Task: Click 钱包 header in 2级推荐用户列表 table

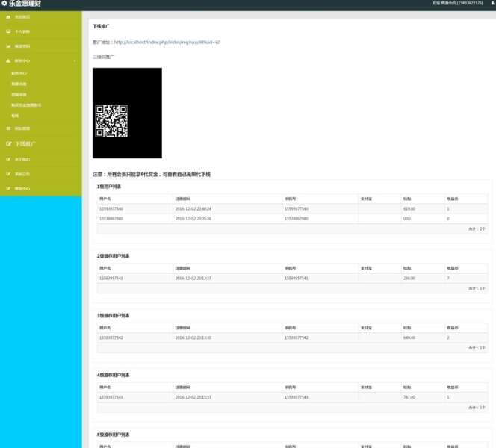Action: click(x=407, y=268)
